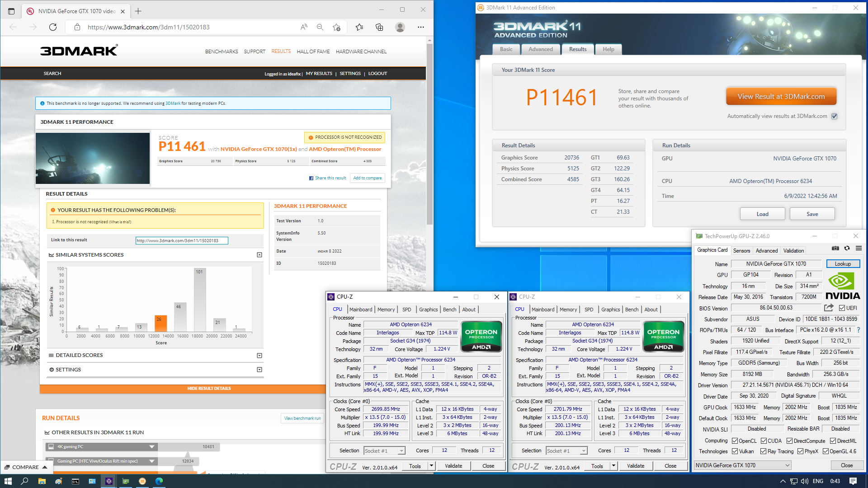
Task: Click the NVIDIA logo in GPU-Z
Action: [x=843, y=286]
